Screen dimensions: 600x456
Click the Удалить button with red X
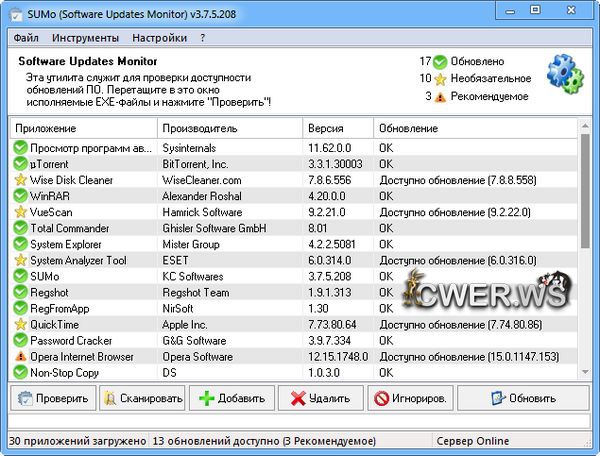tap(320, 398)
